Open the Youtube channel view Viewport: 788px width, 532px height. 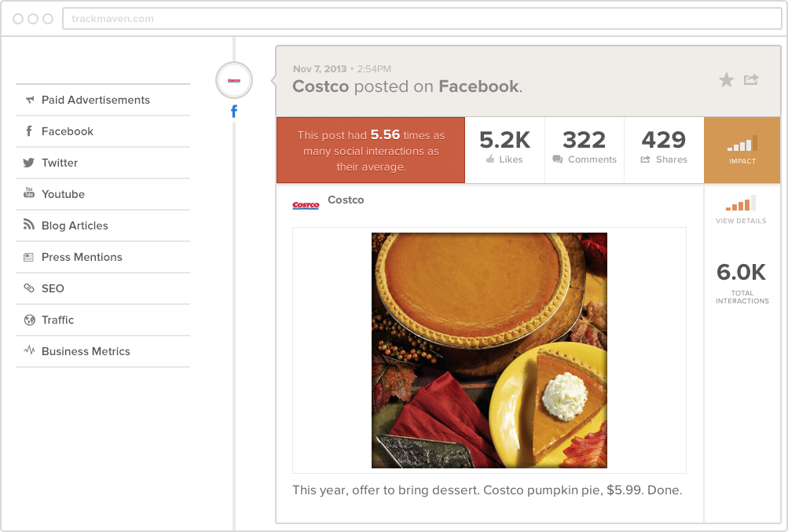point(103,194)
